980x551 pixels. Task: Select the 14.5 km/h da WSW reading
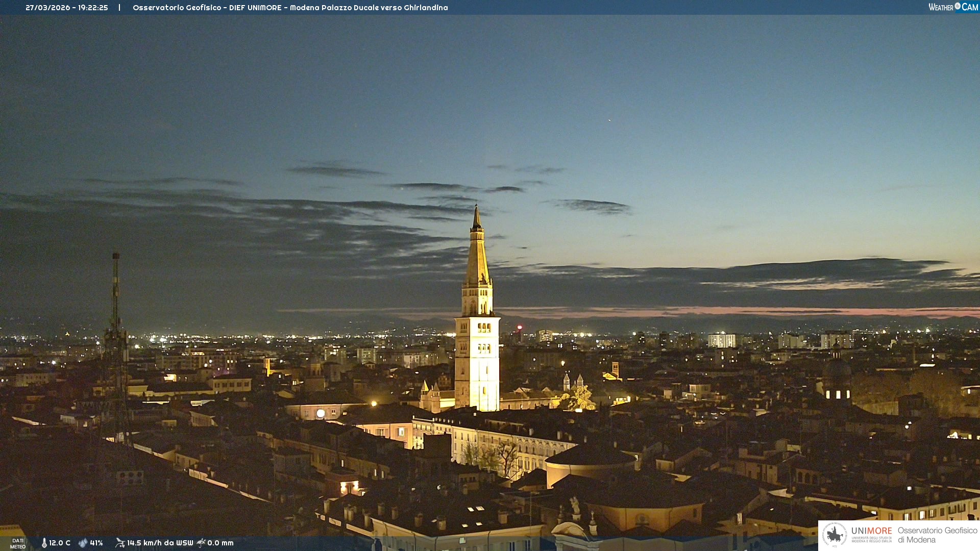160,543
